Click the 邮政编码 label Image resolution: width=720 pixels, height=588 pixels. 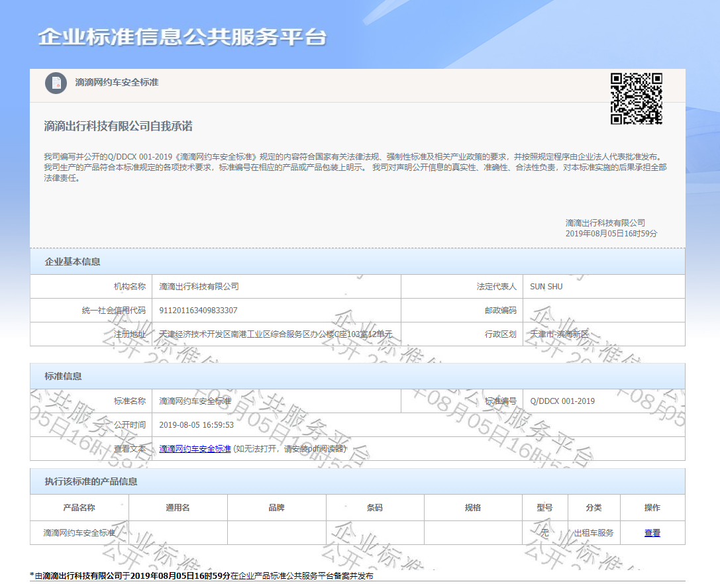501,311
